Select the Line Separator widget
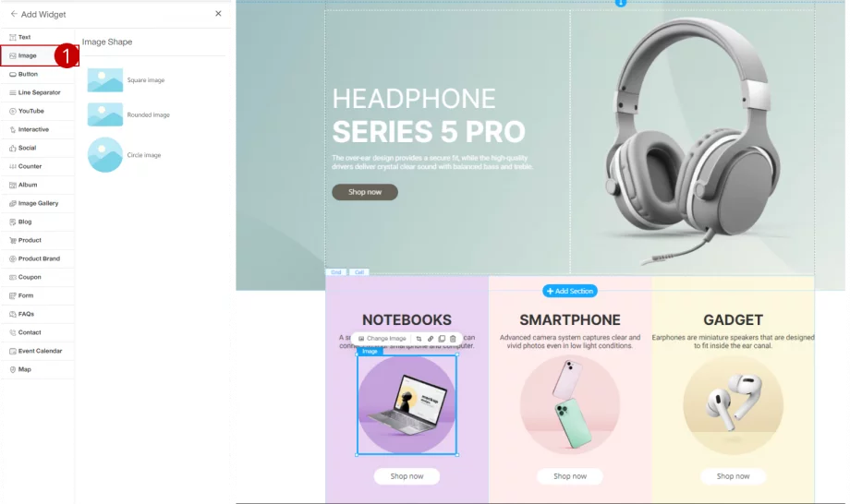The width and height of the screenshot is (850, 504). 37,92
